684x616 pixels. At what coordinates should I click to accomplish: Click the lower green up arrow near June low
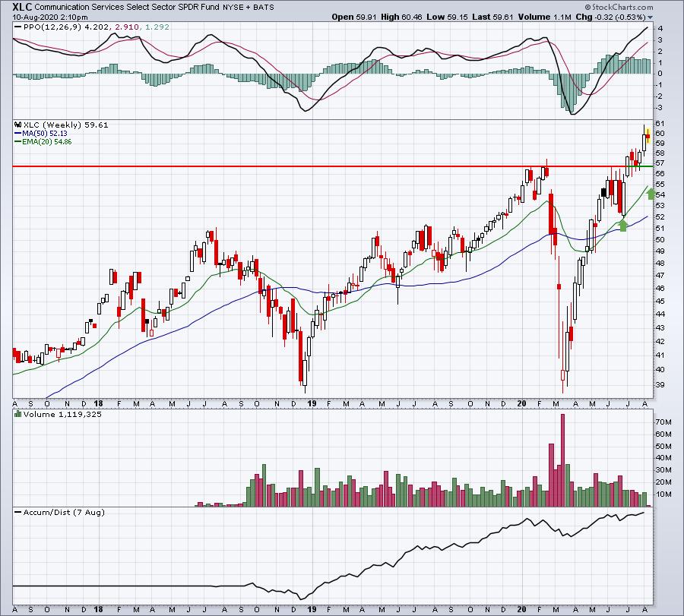pos(623,226)
